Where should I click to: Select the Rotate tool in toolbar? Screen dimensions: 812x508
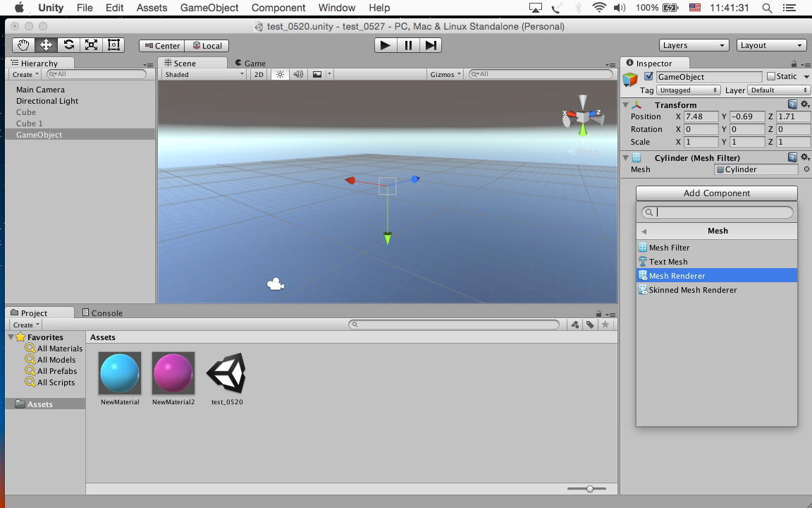(x=68, y=45)
